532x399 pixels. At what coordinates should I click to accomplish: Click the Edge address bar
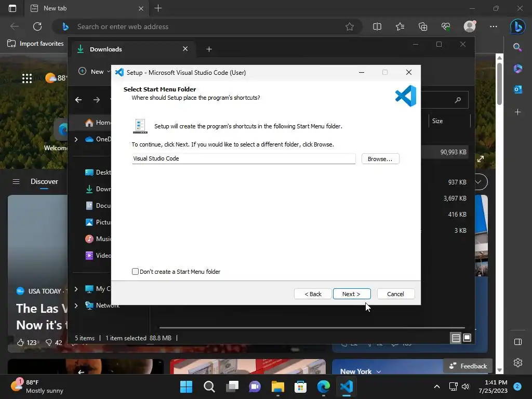pos(207,26)
